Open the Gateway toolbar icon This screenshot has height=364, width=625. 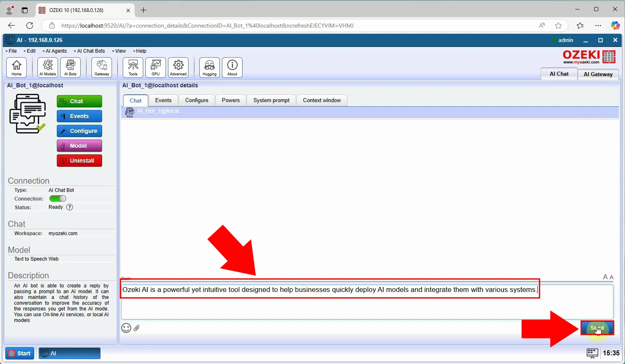point(102,68)
